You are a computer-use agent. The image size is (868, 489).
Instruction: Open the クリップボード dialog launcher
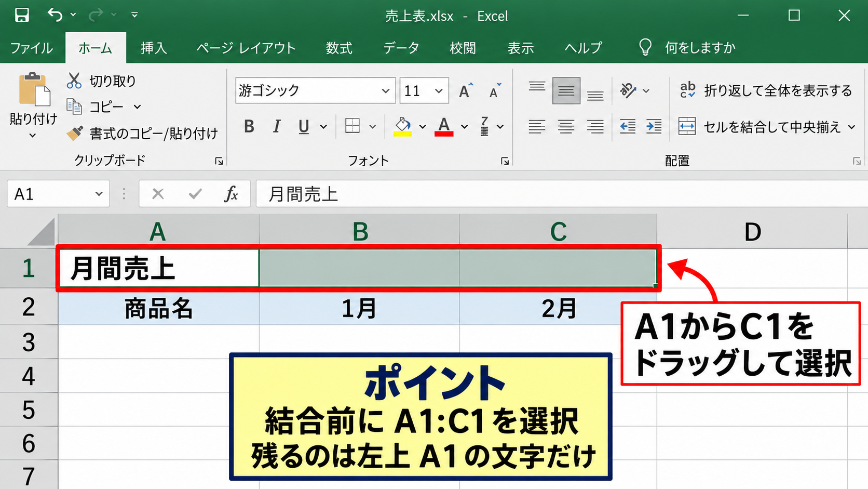(x=219, y=161)
